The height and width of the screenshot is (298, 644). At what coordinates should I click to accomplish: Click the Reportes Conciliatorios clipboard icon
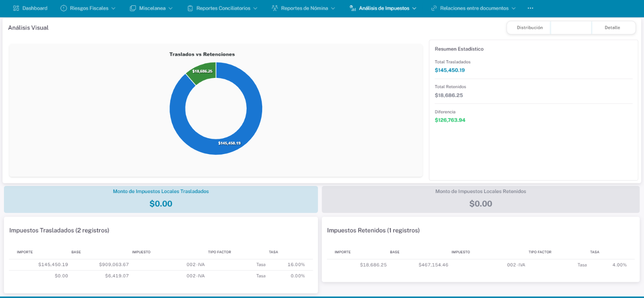(190, 8)
